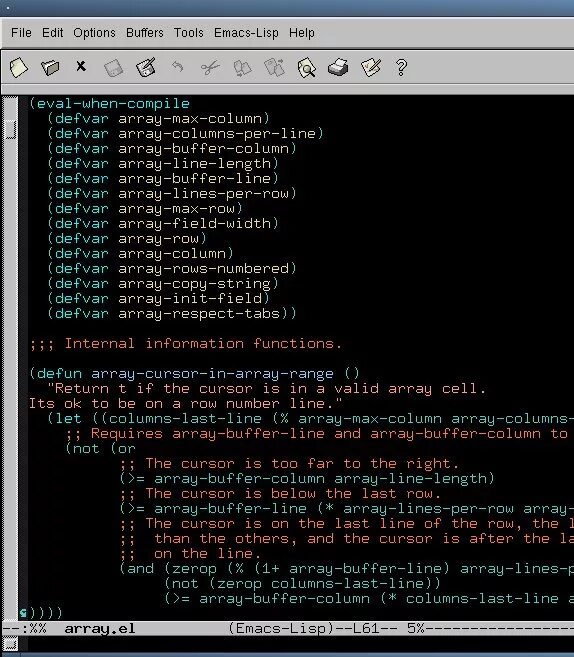Click on array-line-length defvar line

point(163,163)
